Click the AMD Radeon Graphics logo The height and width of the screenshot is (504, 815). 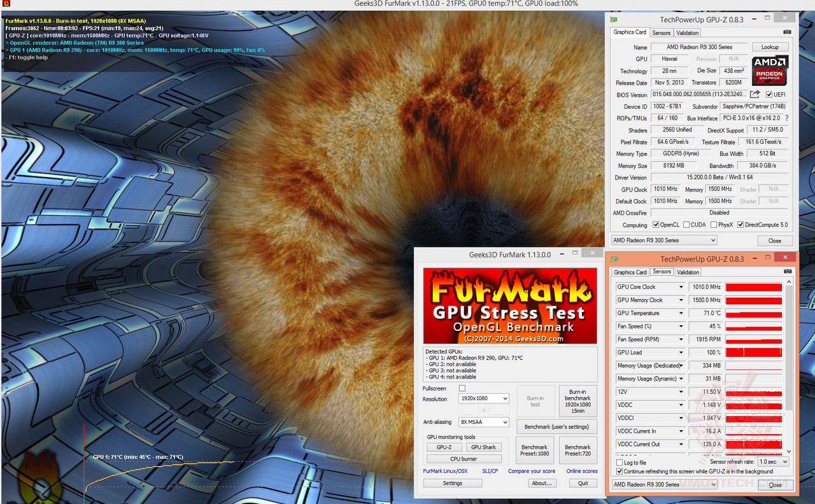[x=770, y=71]
